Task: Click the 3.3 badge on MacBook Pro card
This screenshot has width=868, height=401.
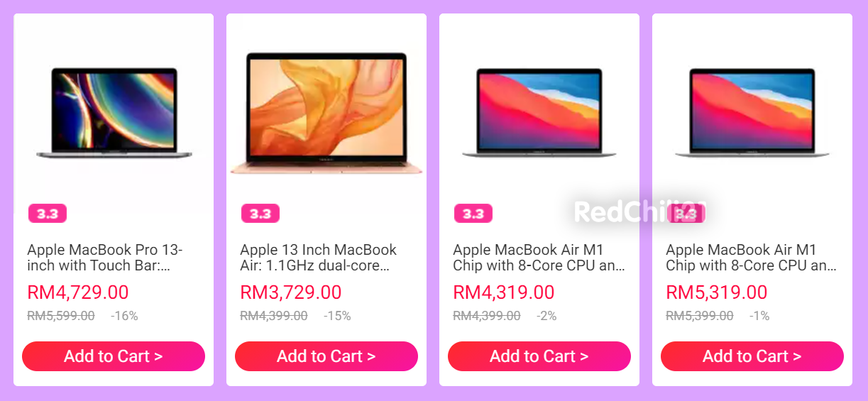Action: 48,214
